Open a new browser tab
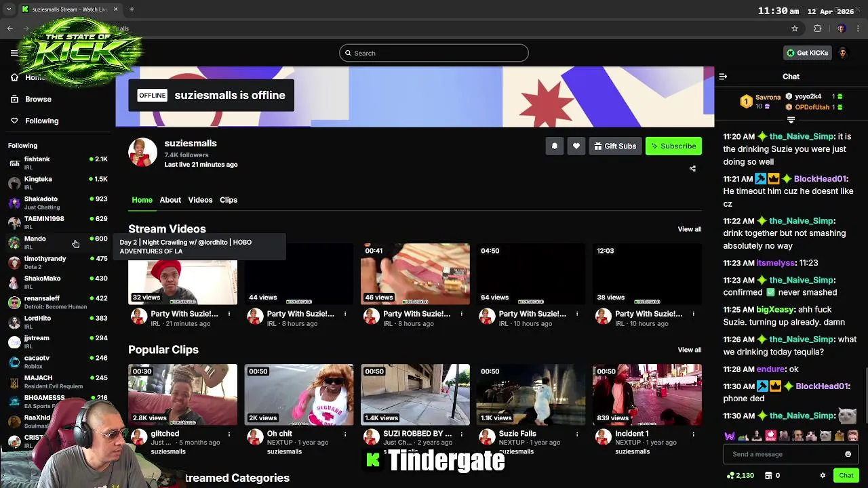The width and height of the screenshot is (868, 488). point(132,9)
